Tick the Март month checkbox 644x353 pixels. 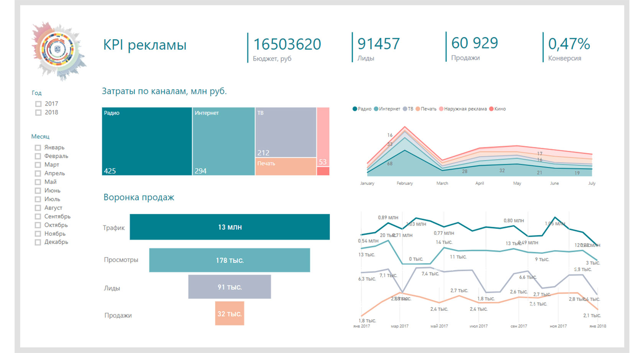38,165
